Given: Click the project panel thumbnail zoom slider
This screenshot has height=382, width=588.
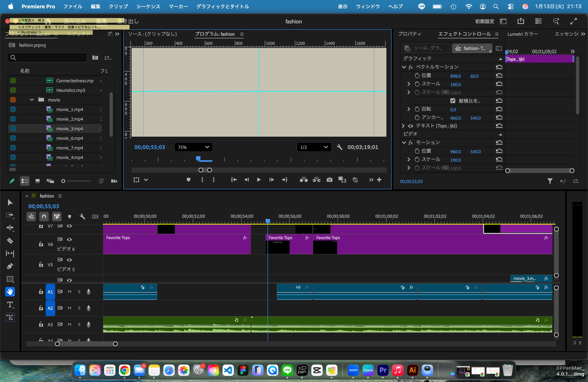Looking at the screenshot, I should pos(76,181).
